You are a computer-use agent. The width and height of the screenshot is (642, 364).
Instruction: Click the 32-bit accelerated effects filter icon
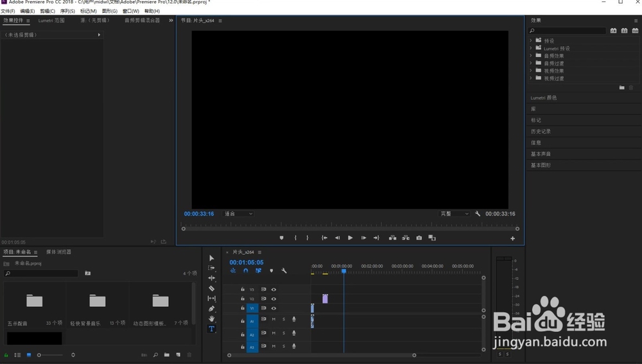point(625,31)
